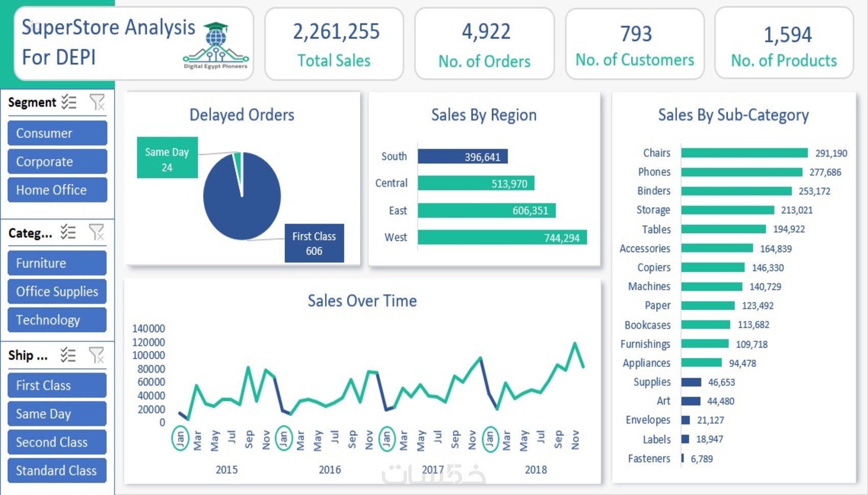
Task: Filter by the Home Office segment
Action: coord(57,190)
